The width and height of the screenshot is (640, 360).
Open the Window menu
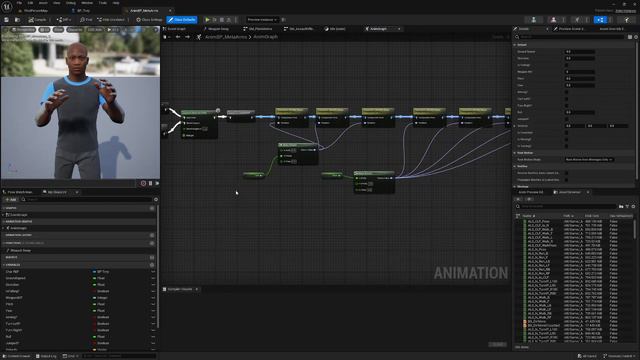click(x=87, y=2)
